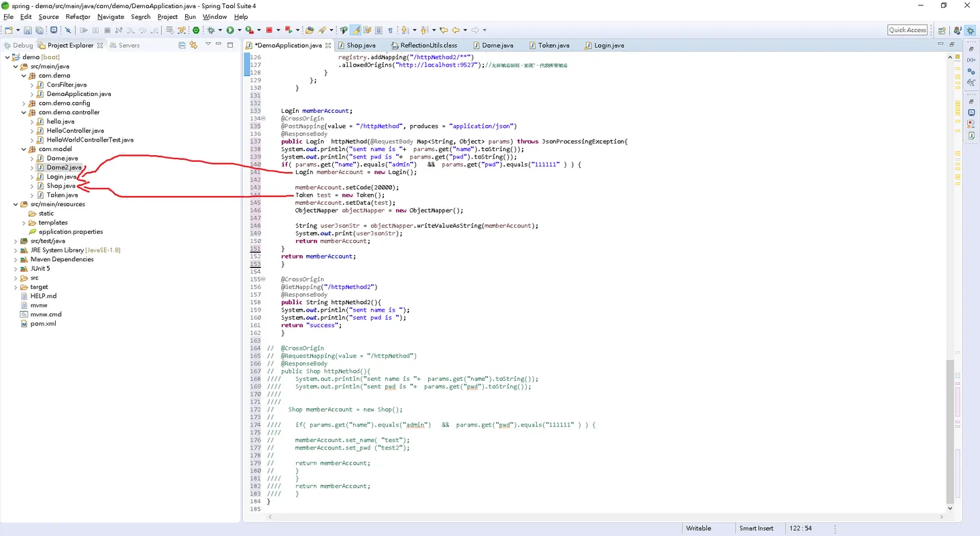Open the Breakpoints side view icon
Viewport: 980px width, 536px height.
coord(971,71)
